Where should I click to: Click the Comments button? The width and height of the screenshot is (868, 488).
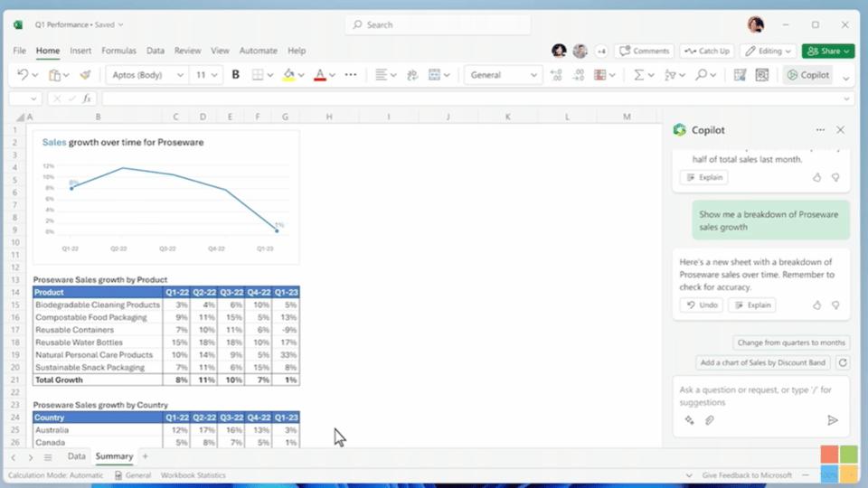(x=645, y=51)
